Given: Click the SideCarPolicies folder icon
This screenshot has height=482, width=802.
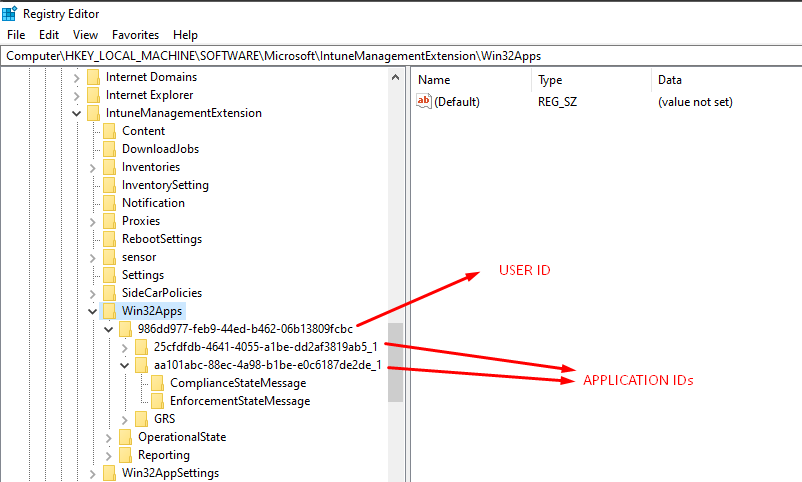Looking at the screenshot, I should (109, 293).
